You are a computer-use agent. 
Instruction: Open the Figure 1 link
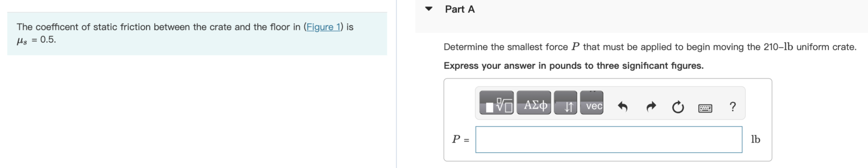click(x=323, y=27)
